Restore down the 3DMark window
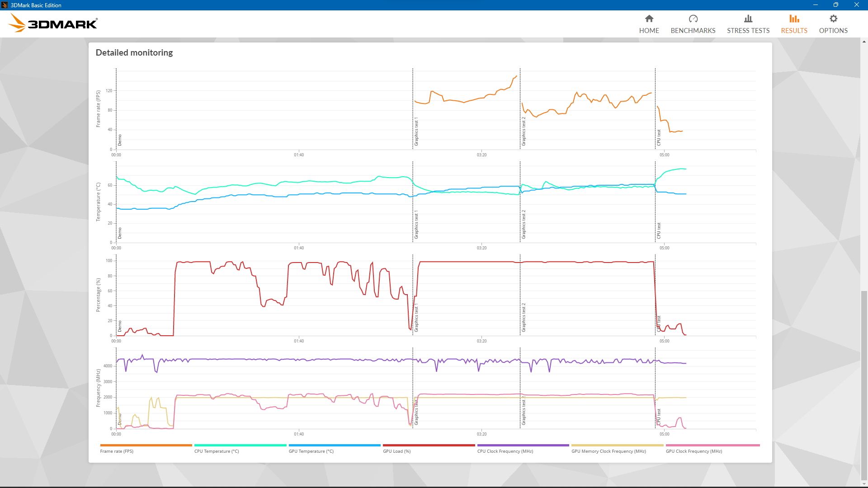This screenshot has width=868, height=488. tap(835, 5)
